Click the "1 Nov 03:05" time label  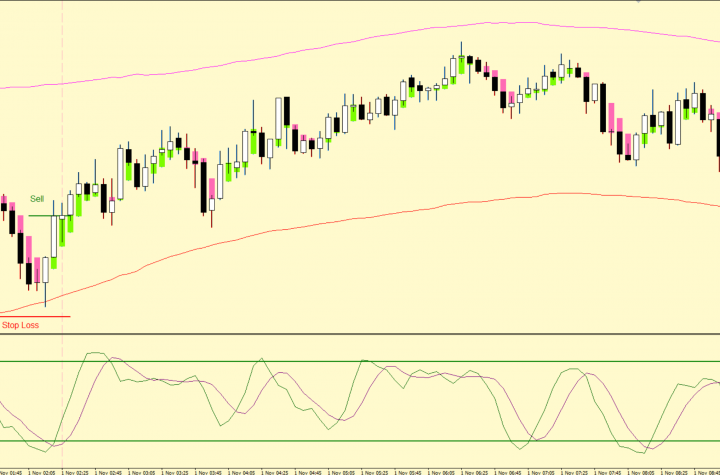(143, 471)
